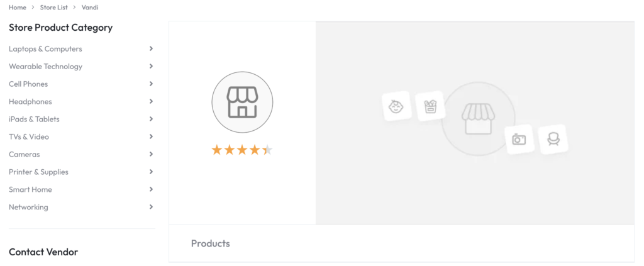Select TVs & Video category
The width and height of the screenshot is (644, 266).
[29, 136]
